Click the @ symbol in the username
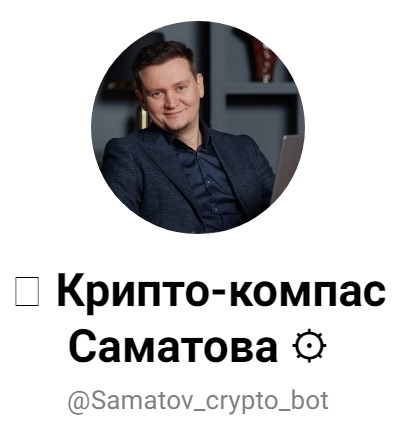This screenshot has height=429, width=406. (x=79, y=402)
